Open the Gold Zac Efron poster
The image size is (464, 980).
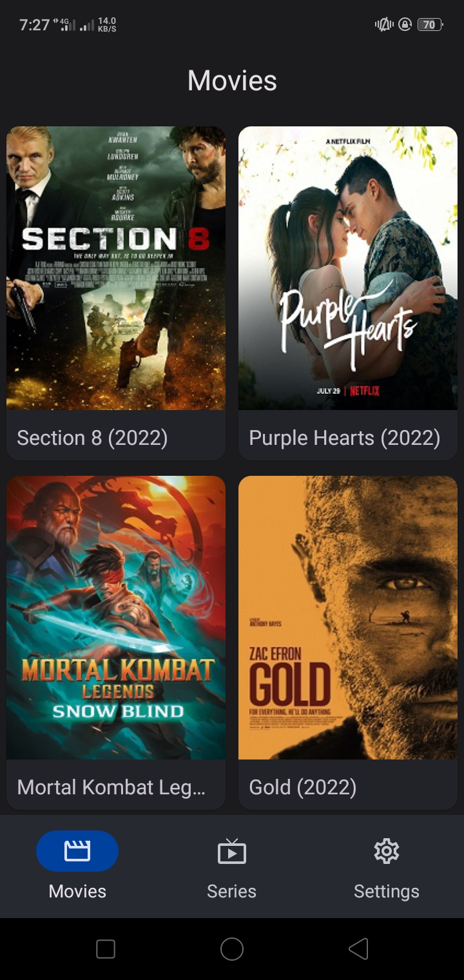[348, 618]
